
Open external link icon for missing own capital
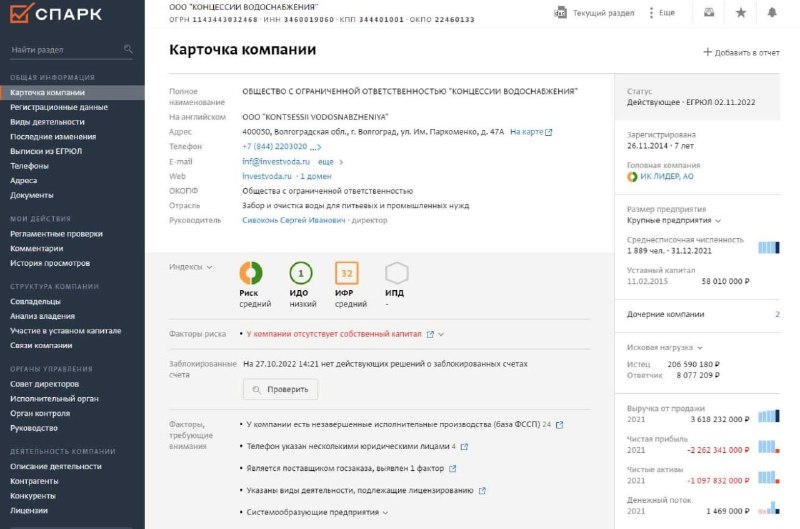tap(430, 334)
